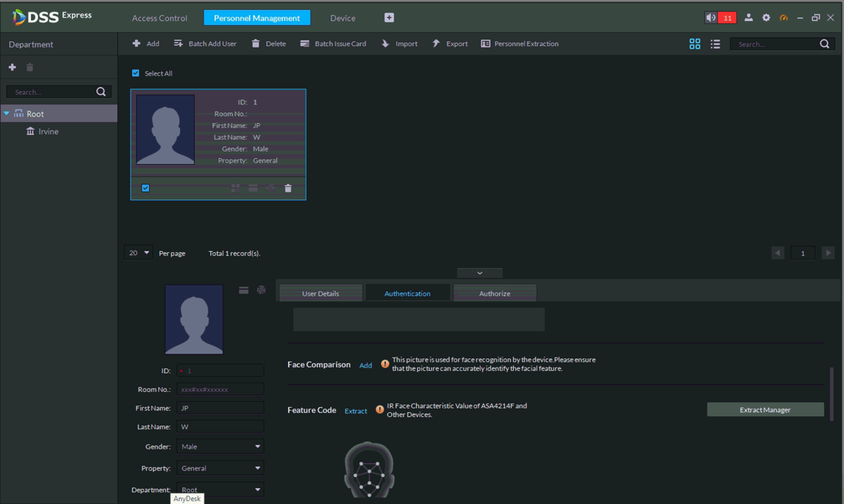Click the face feature mesh icon
Screen dimensions: 844x504
369,469
